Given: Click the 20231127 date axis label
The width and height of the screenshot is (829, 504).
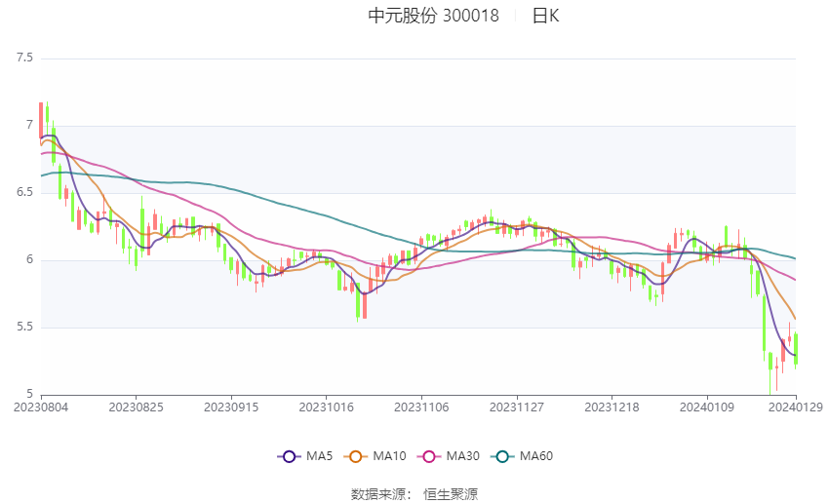Looking at the screenshot, I should pyautogui.click(x=517, y=407).
